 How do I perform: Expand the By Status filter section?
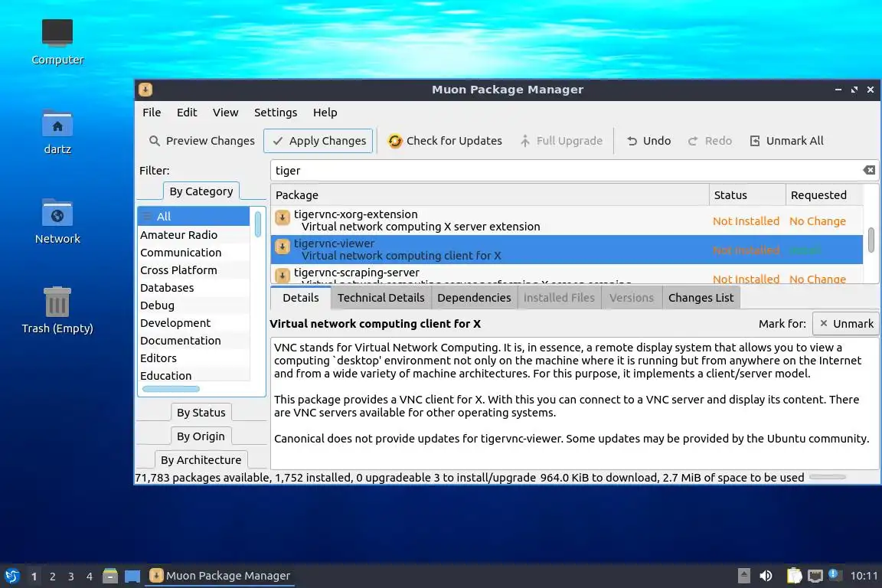(201, 413)
